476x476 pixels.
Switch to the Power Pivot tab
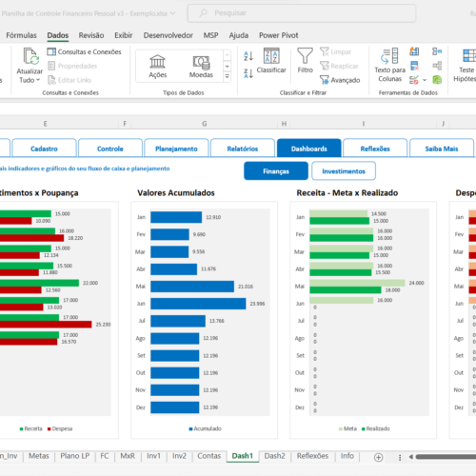point(279,35)
